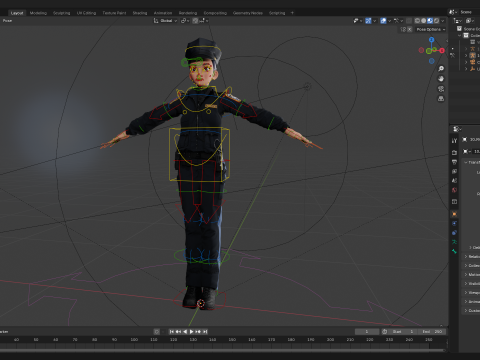Toggle X-ray mode in header
The width and height of the screenshot is (480, 360).
409,21
